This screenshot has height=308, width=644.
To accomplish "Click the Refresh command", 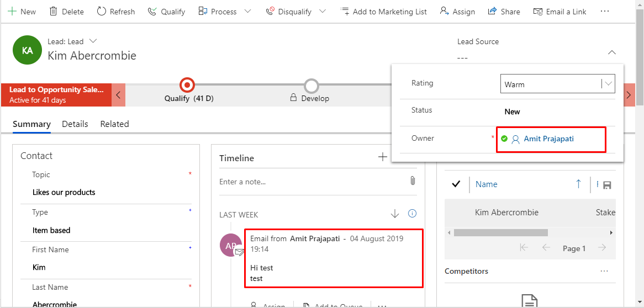I will click(116, 12).
